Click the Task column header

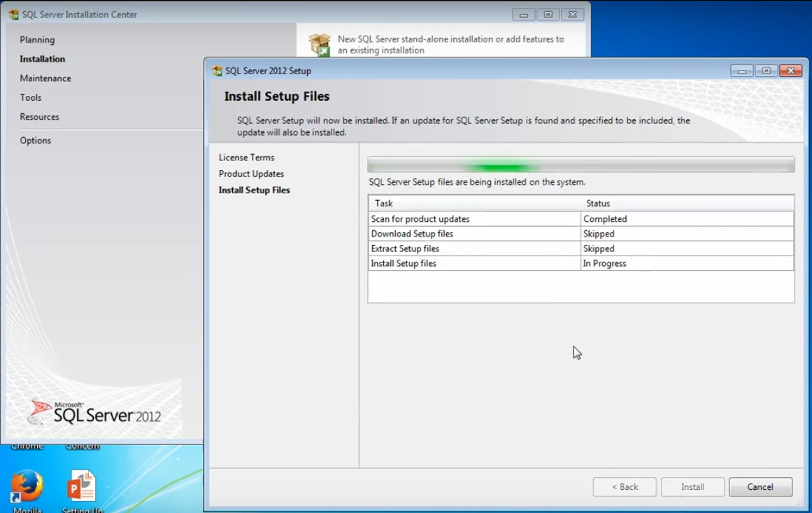(474, 203)
